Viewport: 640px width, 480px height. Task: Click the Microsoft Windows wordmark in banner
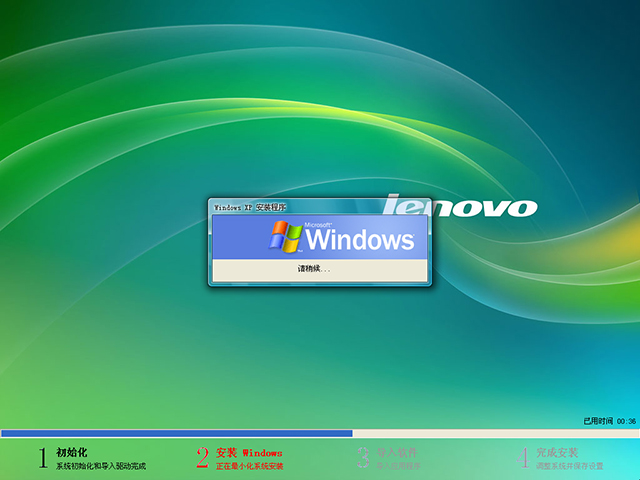[x=358, y=239]
